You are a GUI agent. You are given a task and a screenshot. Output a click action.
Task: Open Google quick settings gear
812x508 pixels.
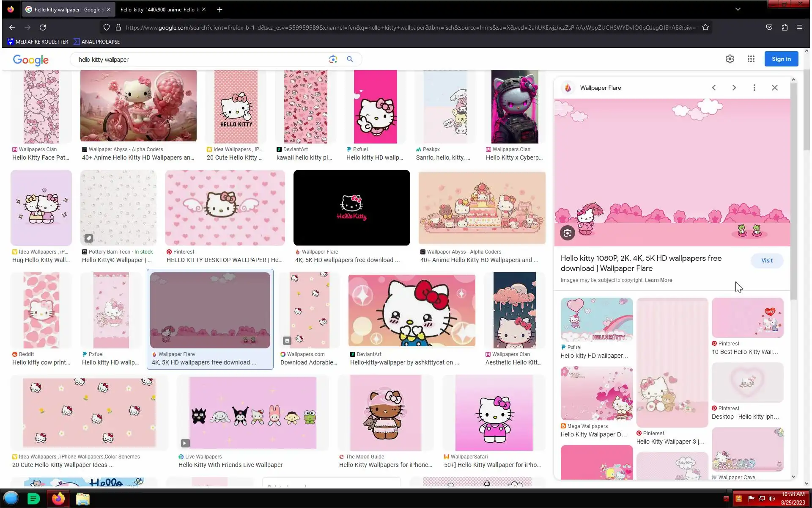click(730, 59)
